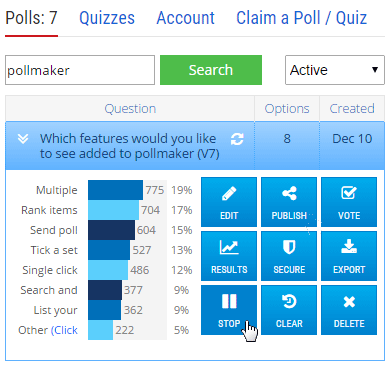Open the PUBLISH share icon button
Image resolution: width=390 pixels, height=366 pixels.
click(289, 202)
